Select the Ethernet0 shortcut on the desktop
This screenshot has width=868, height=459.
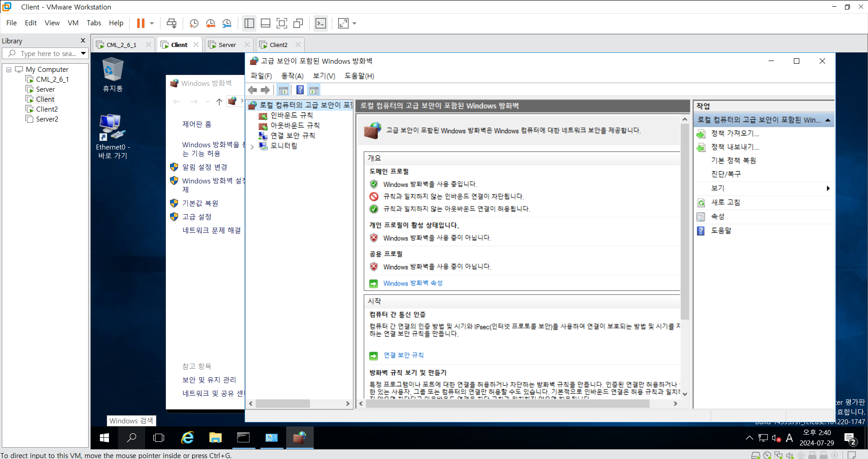(x=113, y=136)
